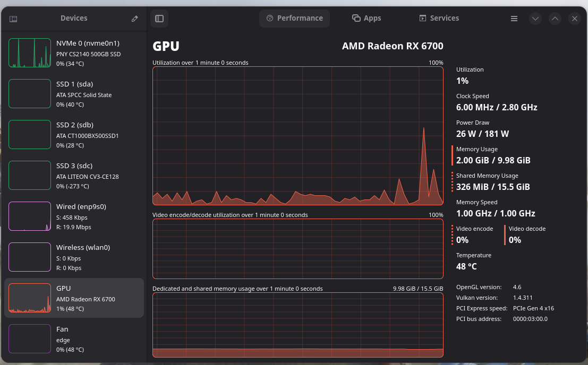
Task: Toggle the sidebar panel button
Action: 159,19
